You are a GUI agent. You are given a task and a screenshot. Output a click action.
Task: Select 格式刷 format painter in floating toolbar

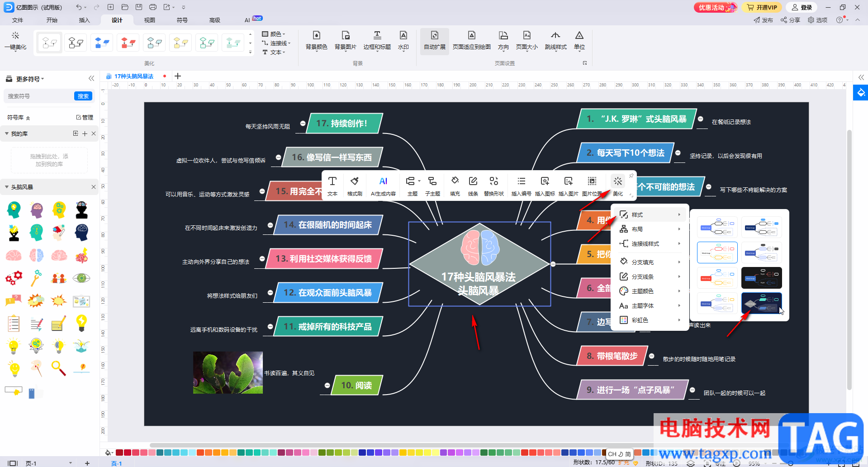pos(355,186)
